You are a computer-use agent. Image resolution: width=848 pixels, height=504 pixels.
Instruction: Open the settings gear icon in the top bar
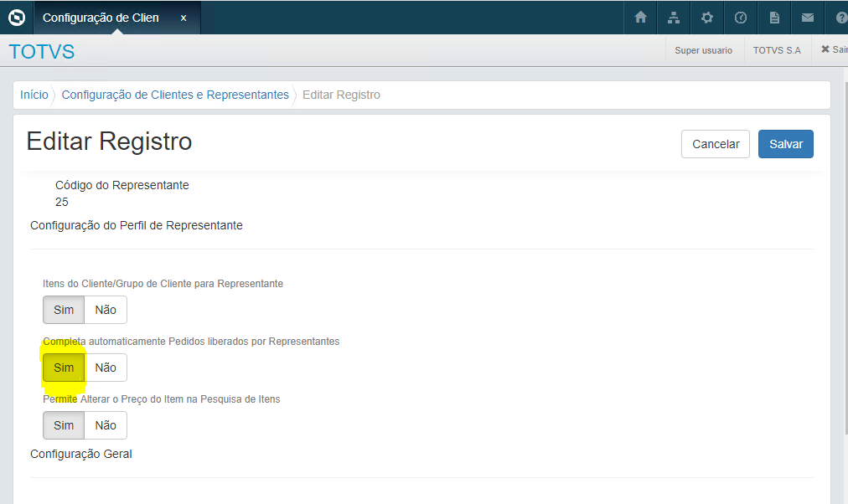[x=707, y=17]
